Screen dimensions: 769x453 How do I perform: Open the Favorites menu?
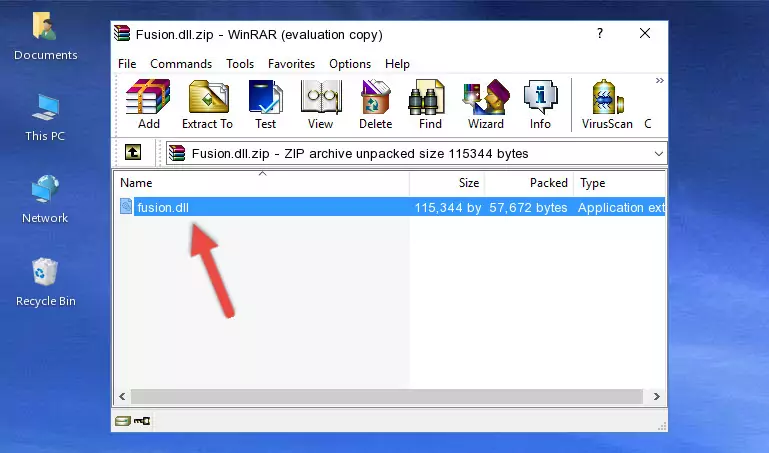291,64
